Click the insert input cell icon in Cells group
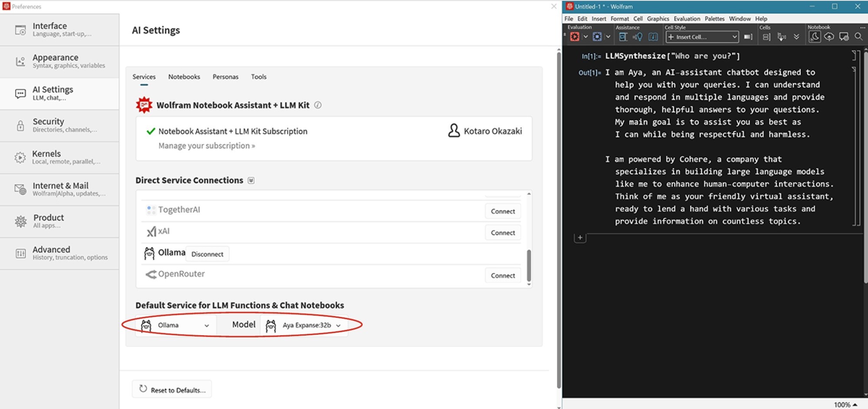Screen dimensions: 868x409 [782, 37]
